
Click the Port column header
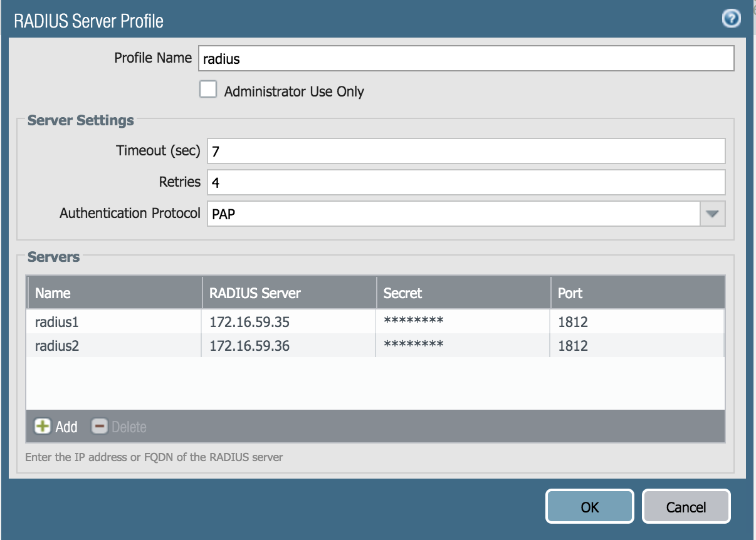pyautogui.click(x=637, y=293)
